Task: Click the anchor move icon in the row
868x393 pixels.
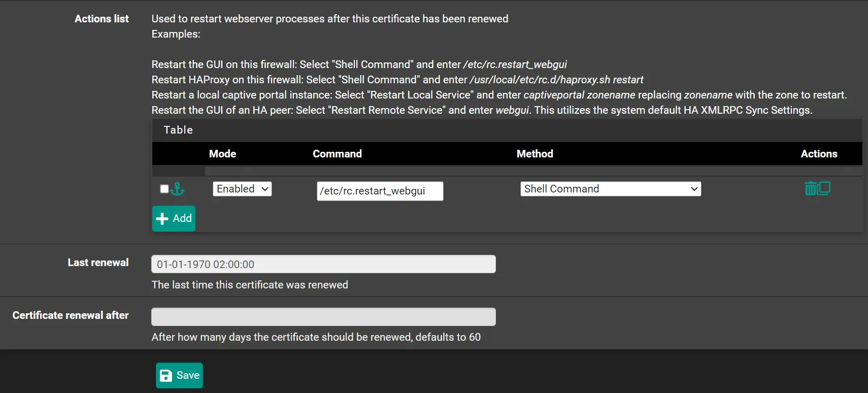Action: (x=178, y=189)
